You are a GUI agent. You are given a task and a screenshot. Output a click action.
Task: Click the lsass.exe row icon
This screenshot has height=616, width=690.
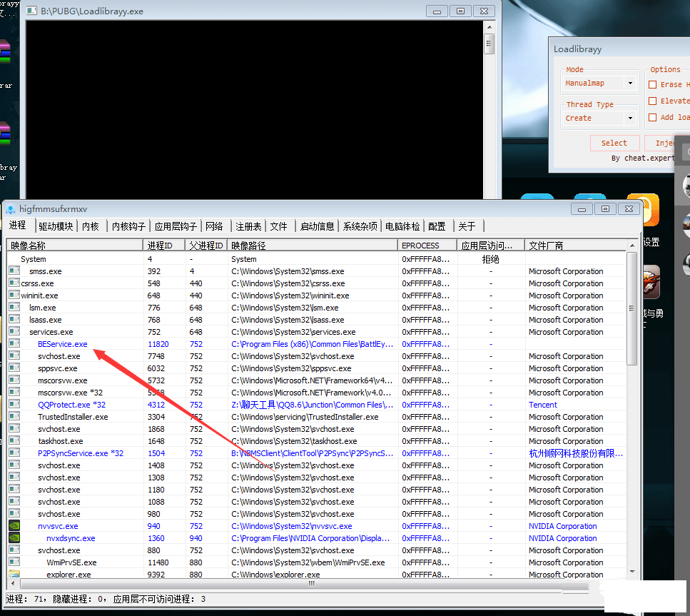(x=14, y=319)
